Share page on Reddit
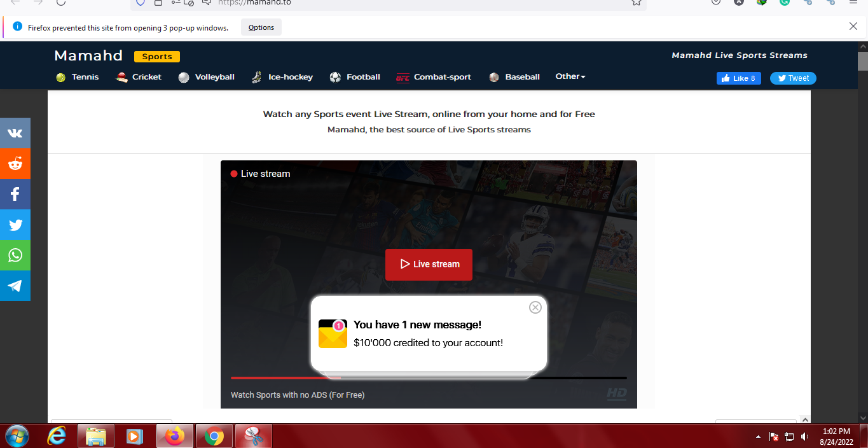Screen dimensions: 868x448 (15, 164)
